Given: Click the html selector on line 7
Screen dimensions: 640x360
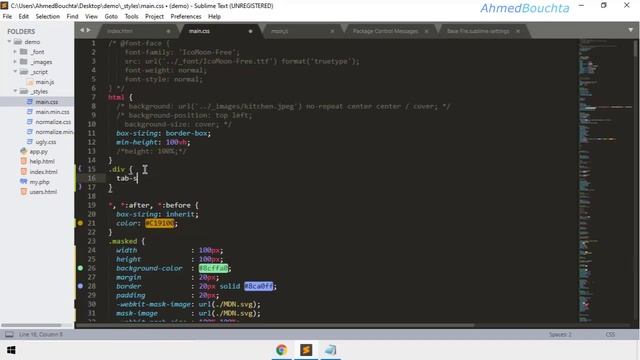Looking at the screenshot, I should (116, 97).
